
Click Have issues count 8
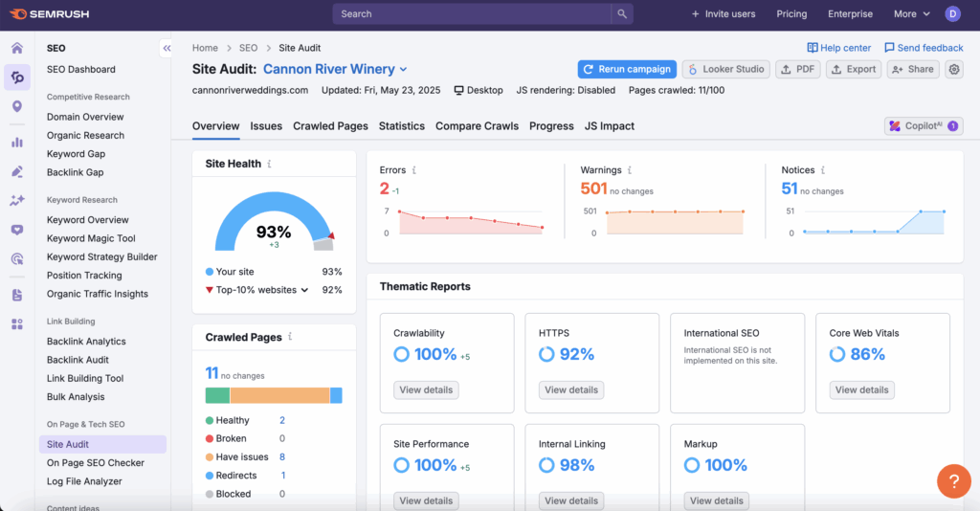(x=282, y=456)
